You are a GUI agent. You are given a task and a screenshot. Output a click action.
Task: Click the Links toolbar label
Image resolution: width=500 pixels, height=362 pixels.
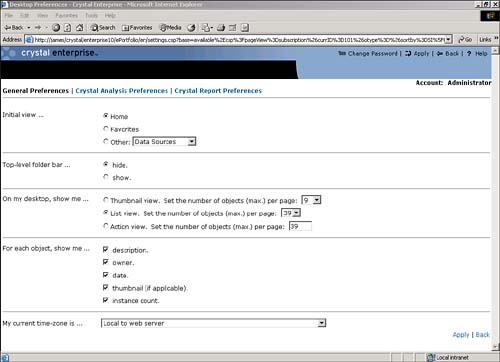click(485, 40)
